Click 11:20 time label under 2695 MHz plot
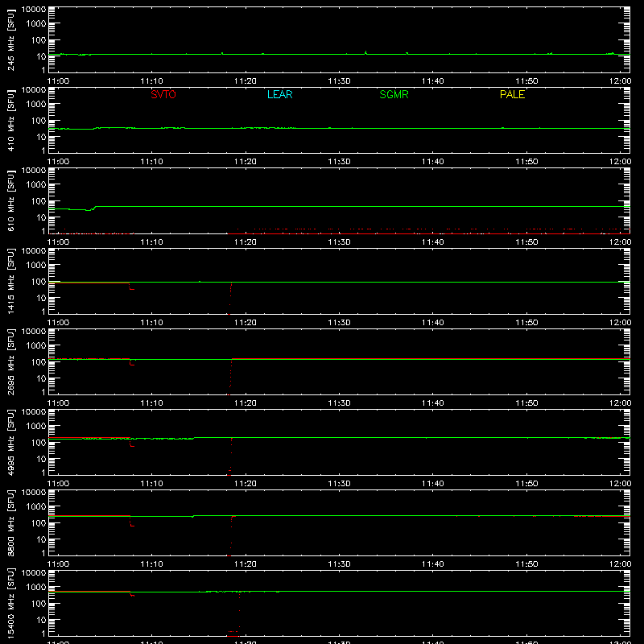Viewport: 644px width, 644px height. click(246, 403)
